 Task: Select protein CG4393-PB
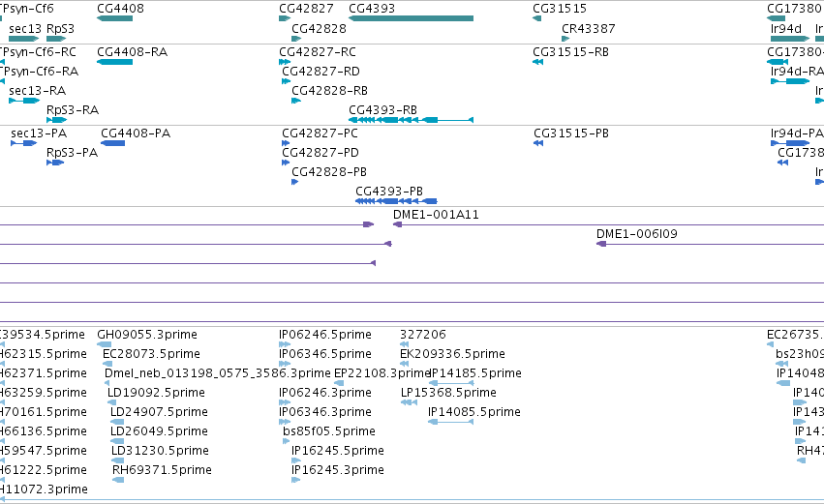pyautogui.click(x=389, y=192)
